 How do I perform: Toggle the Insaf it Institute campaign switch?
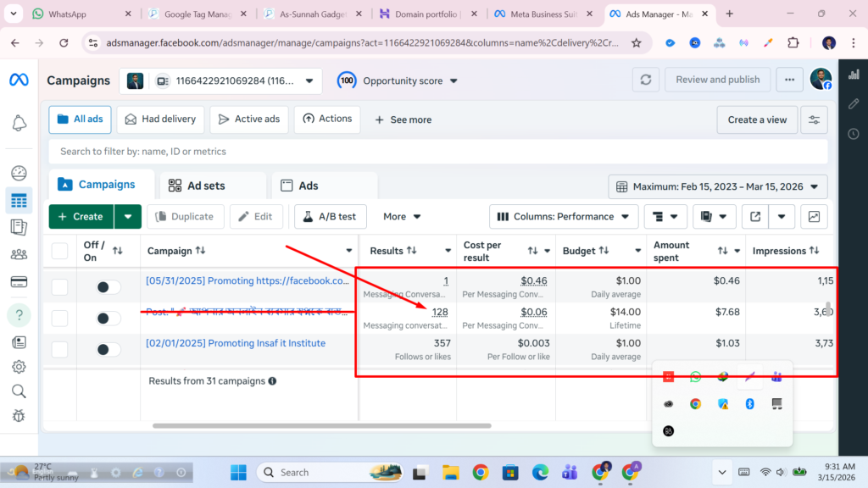(x=108, y=349)
